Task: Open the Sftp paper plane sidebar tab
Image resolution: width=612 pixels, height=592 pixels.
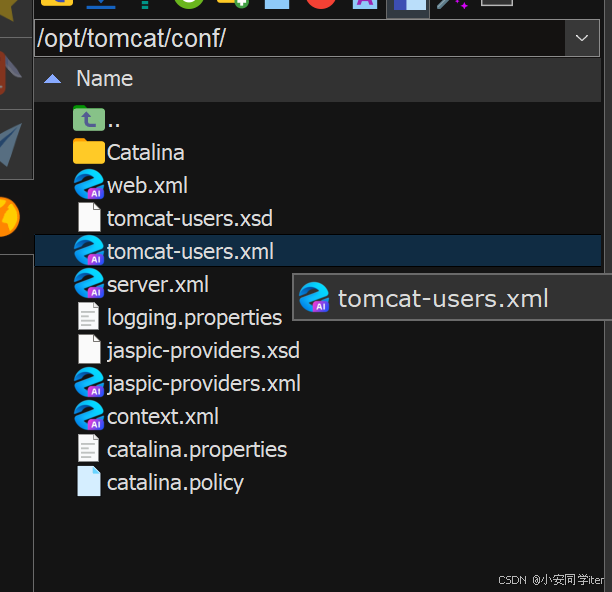Action: [12, 145]
